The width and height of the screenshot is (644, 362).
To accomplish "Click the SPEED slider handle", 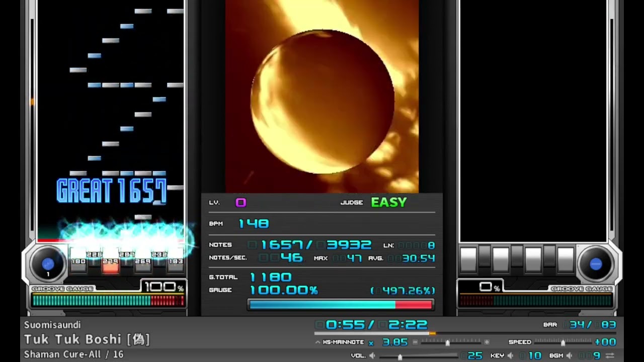I will [x=563, y=342].
